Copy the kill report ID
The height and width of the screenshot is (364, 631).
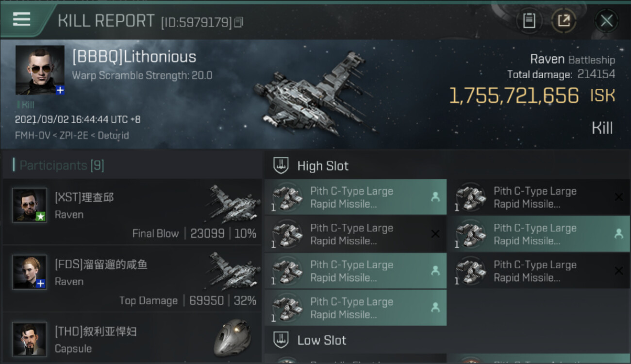point(238,22)
